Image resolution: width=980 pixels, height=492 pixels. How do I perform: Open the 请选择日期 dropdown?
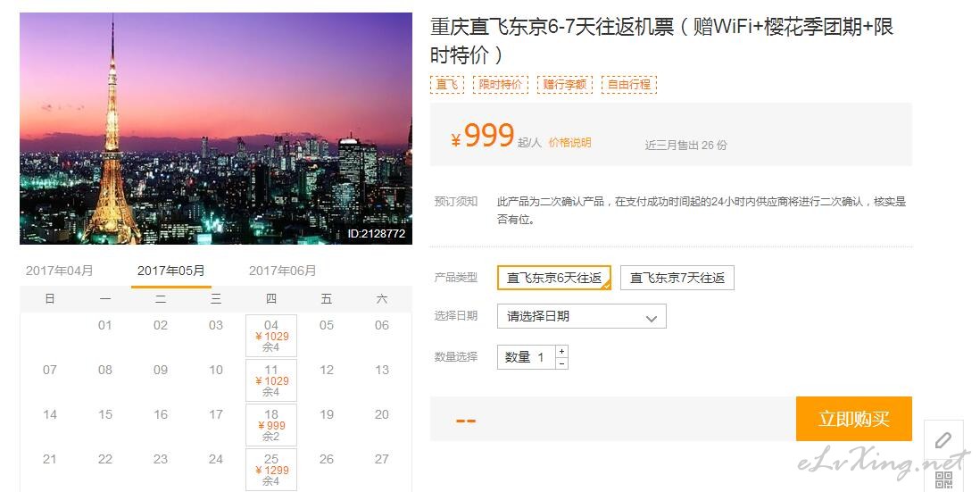582,316
